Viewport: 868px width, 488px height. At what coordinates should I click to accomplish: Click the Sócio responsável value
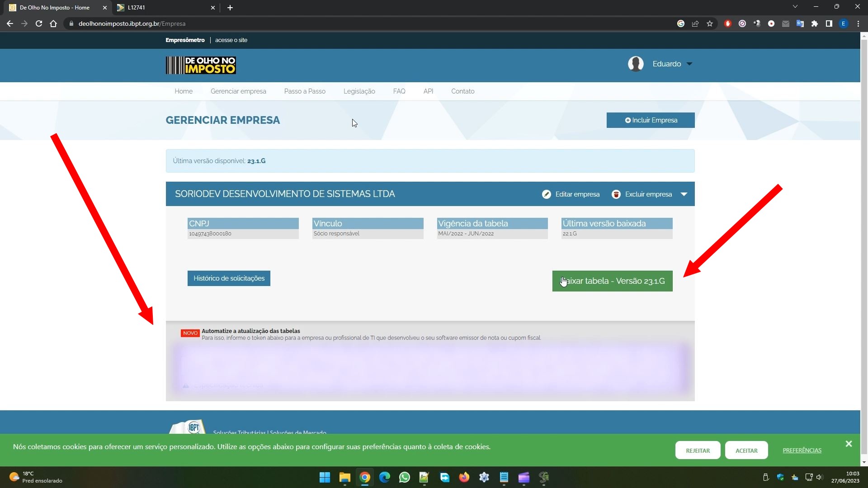click(x=336, y=234)
